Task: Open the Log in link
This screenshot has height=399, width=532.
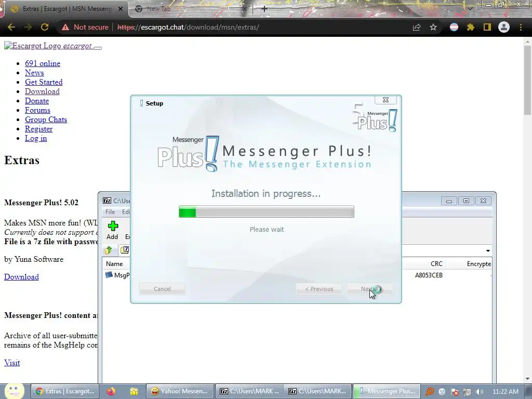Action: (x=36, y=138)
